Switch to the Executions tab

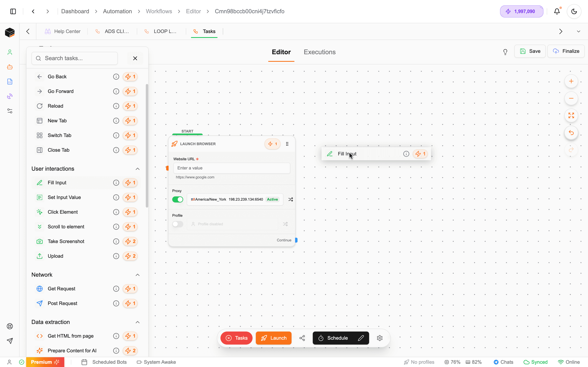(x=319, y=52)
